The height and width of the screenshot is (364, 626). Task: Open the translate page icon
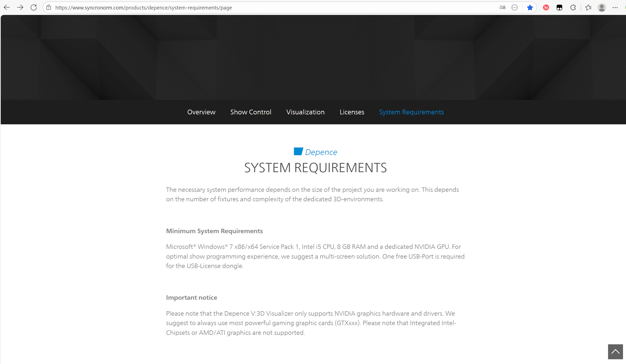[502, 7]
